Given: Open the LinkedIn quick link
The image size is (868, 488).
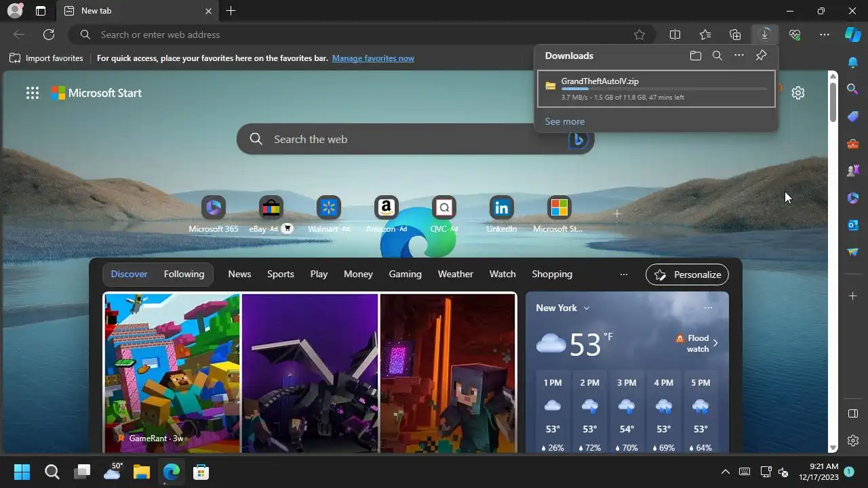Looking at the screenshot, I should point(501,215).
